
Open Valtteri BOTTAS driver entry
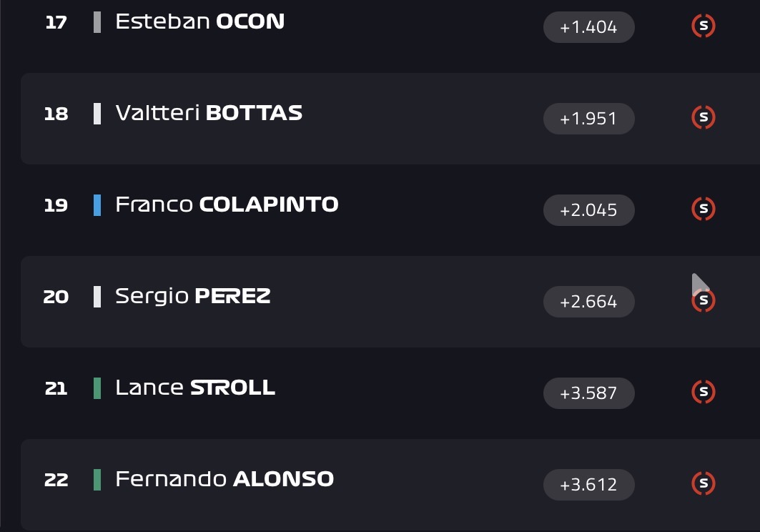209,113
